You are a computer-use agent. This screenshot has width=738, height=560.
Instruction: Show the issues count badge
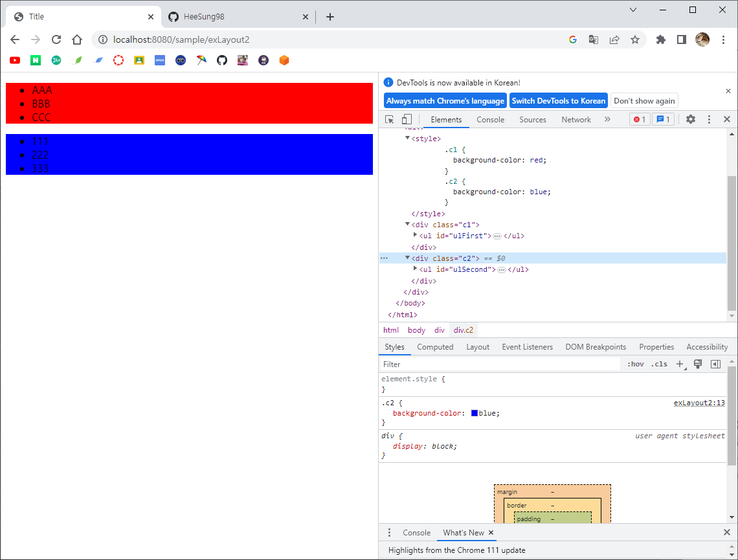pyautogui.click(x=663, y=120)
